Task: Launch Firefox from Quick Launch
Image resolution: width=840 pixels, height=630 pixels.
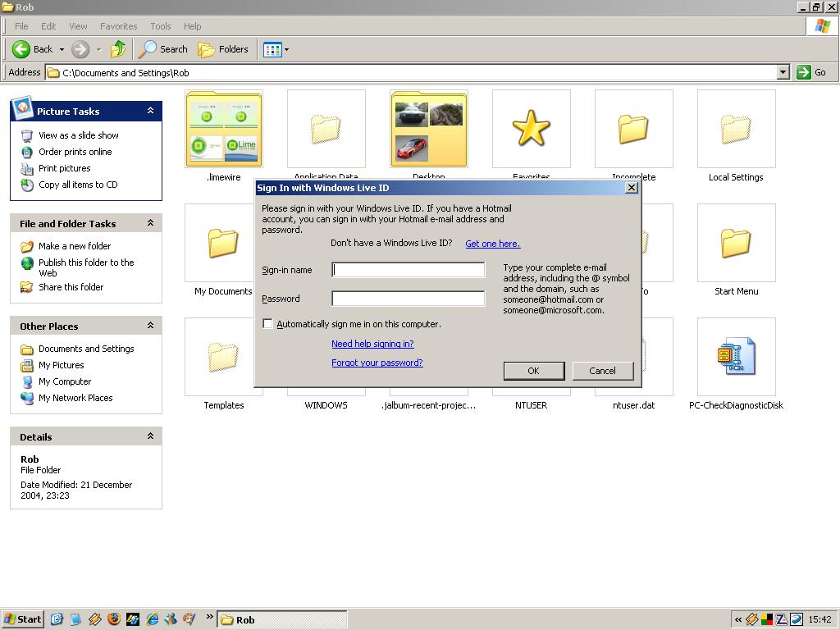Action: pyautogui.click(x=113, y=619)
